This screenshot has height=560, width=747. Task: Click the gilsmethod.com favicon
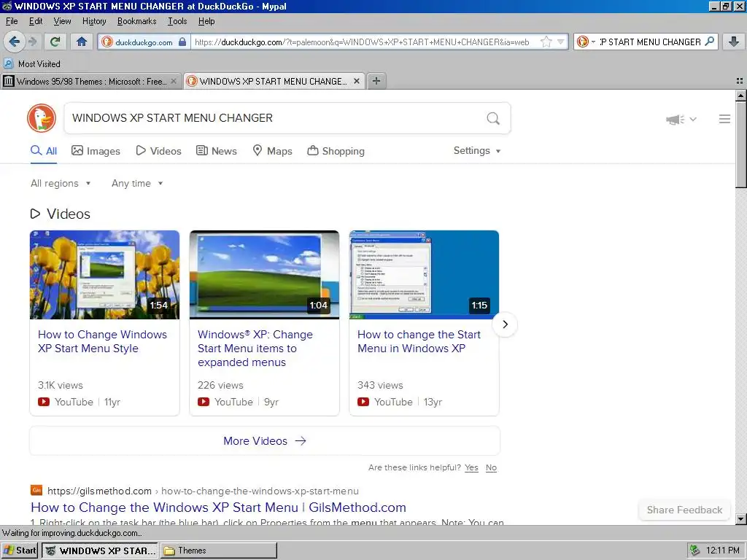coord(36,490)
